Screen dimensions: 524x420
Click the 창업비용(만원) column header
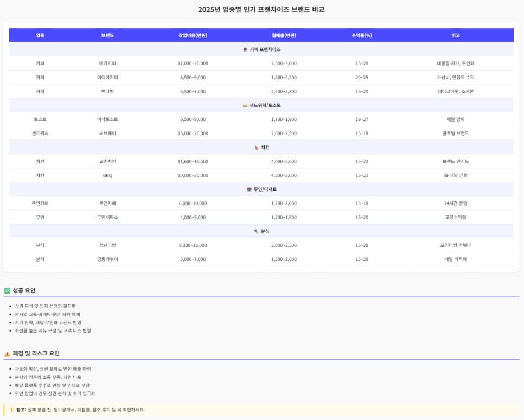(193, 35)
